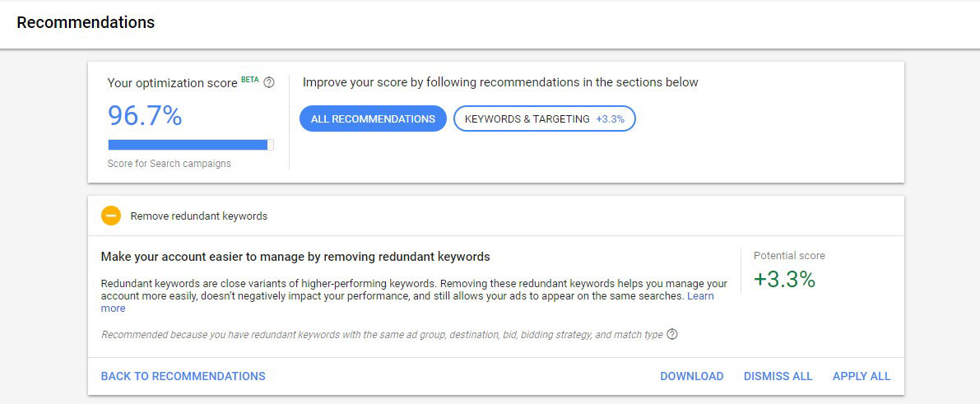Click help icon beside optimization score
The width and height of the screenshot is (980, 404).
[x=269, y=82]
